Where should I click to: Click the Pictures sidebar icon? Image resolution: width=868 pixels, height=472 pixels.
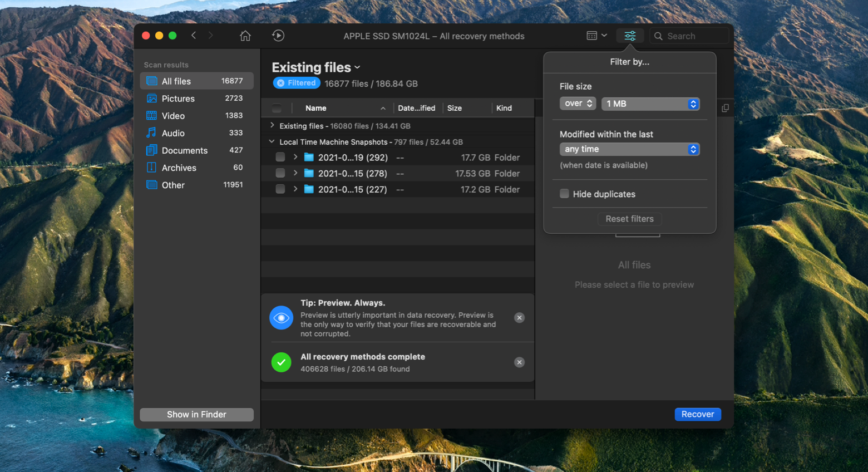[151, 99]
